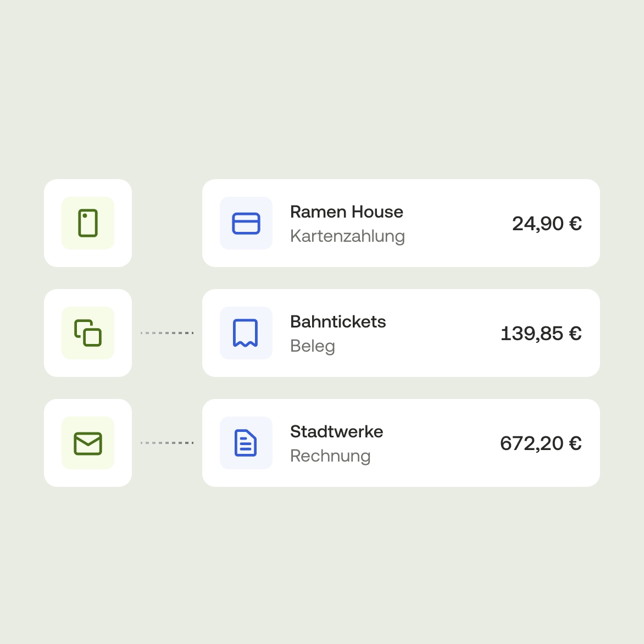Click the green copy duplicate icon
This screenshot has width=644, height=644.
(88, 333)
